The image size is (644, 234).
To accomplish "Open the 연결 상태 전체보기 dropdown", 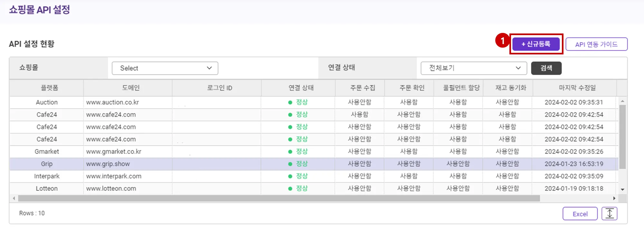I will [474, 68].
